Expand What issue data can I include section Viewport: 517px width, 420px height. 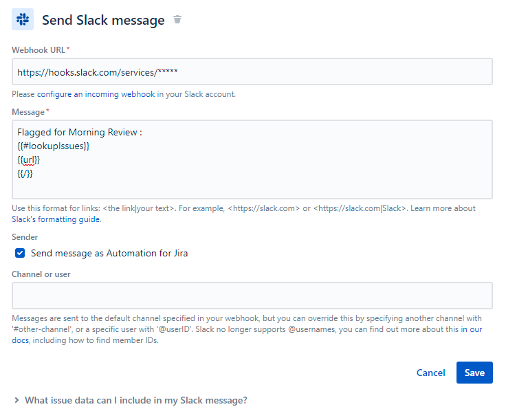click(131, 400)
